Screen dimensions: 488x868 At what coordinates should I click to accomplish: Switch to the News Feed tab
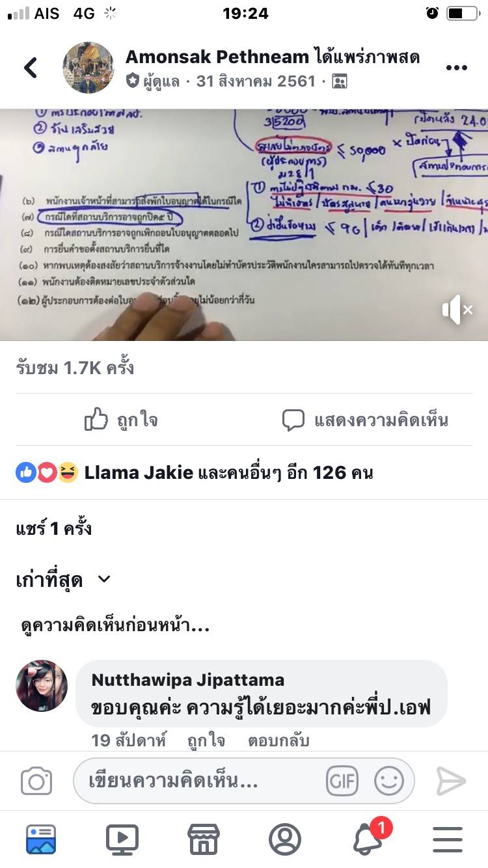[x=41, y=839]
